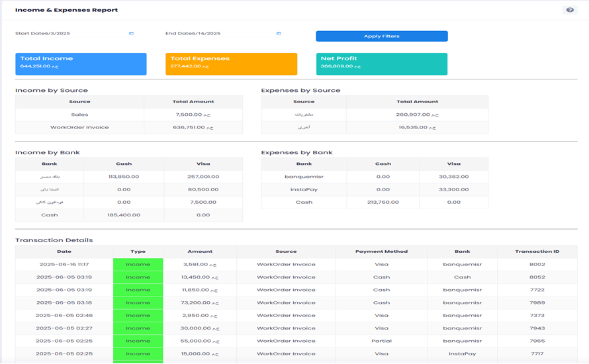Click banquemisr in Expenses by Bank
The height and width of the screenshot is (364, 589).
[x=304, y=177]
